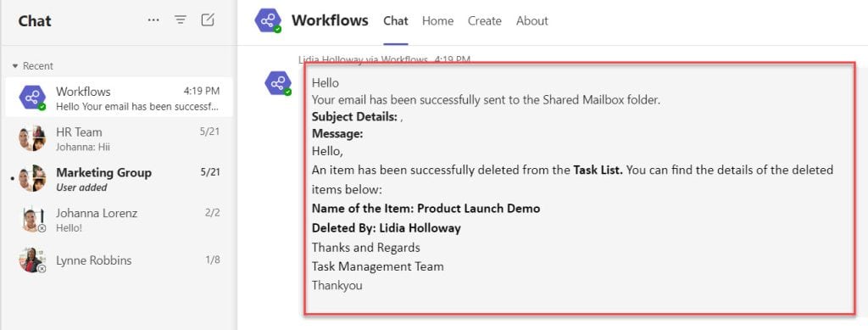Image resolution: width=868 pixels, height=330 pixels.
Task: Click Marketing Group avatar
Action: (x=31, y=178)
